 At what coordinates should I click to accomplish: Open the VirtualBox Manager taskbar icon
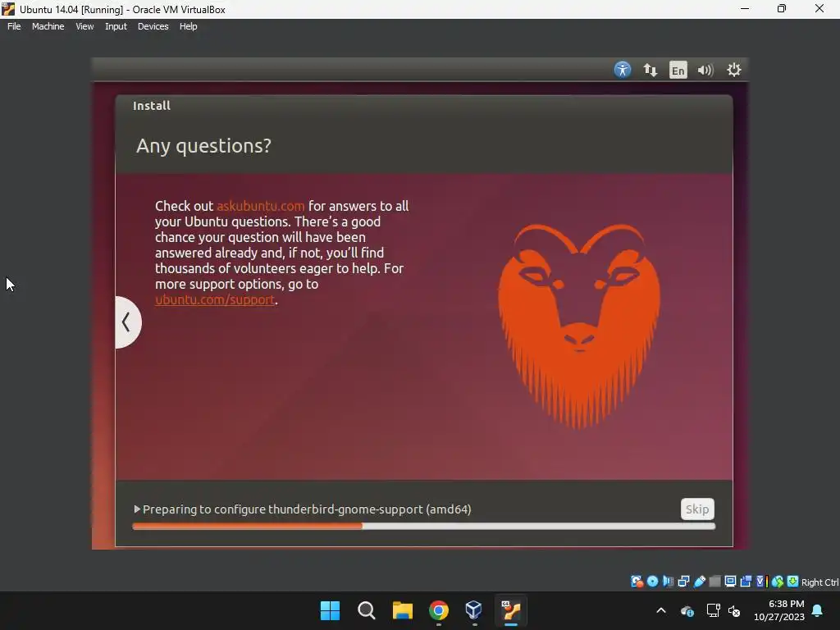473,609
